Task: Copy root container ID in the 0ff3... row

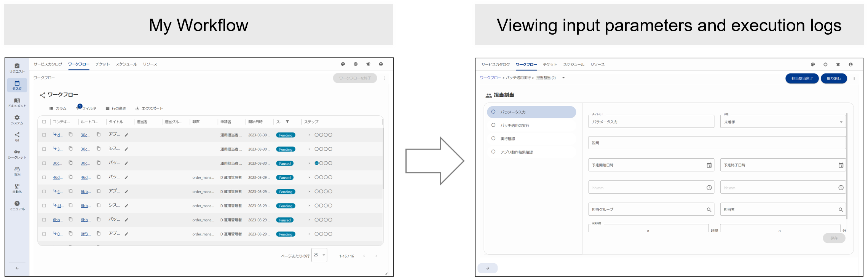Action: (x=98, y=234)
